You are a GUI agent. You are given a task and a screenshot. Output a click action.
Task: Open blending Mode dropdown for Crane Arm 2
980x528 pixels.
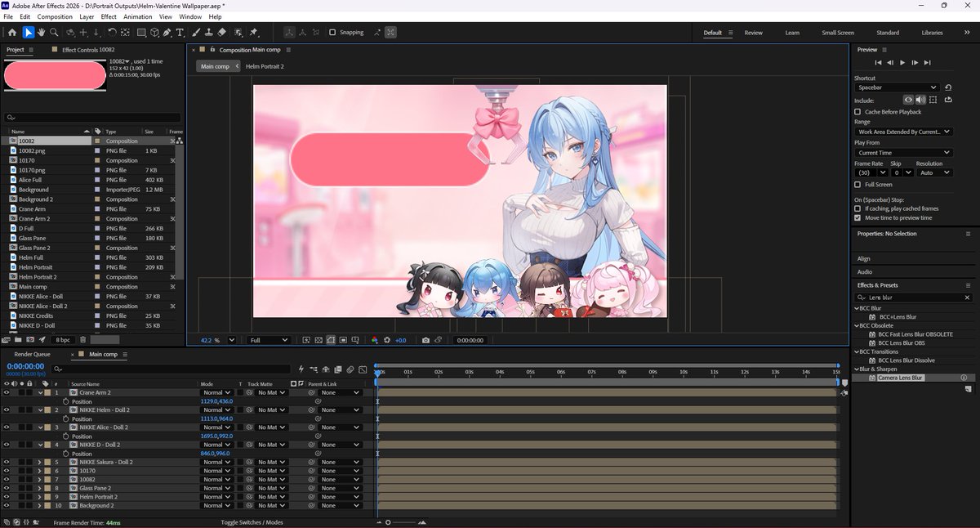(x=216, y=393)
